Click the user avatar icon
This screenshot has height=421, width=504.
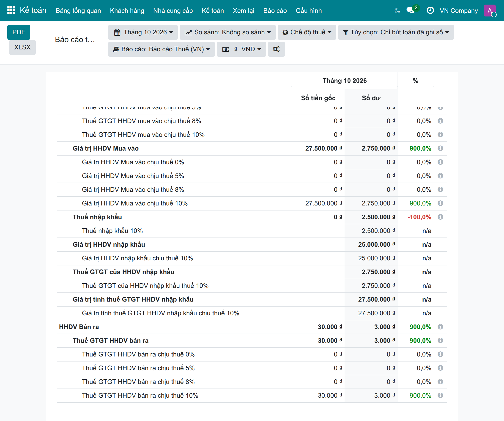(490, 11)
